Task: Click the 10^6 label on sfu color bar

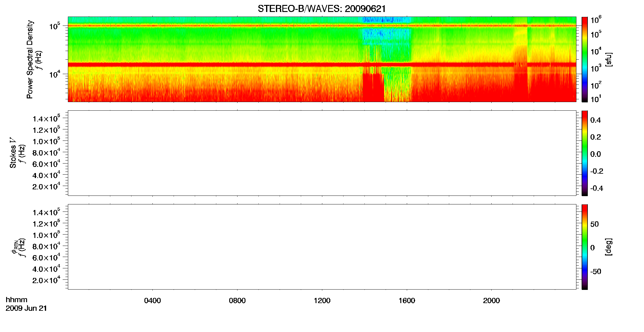Action: (596, 20)
